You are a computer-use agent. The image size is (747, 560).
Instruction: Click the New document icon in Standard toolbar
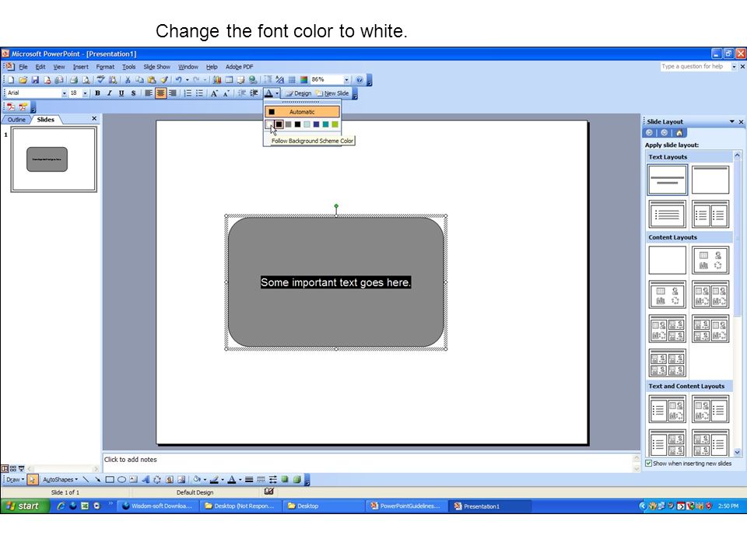[x=11, y=80]
